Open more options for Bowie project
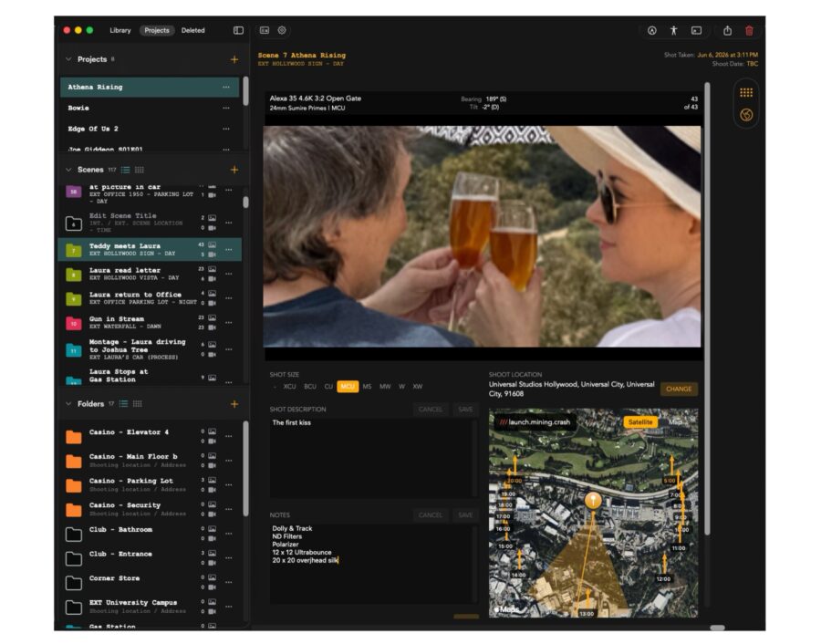The image size is (821, 644). [226, 108]
